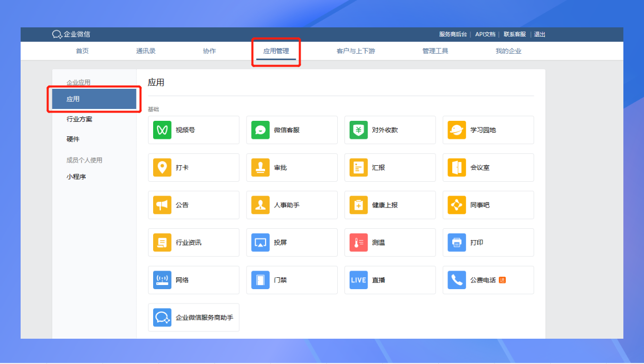Image resolution: width=644 pixels, height=364 pixels.
Task: Click the 视频号 label text
Action: click(185, 130)
